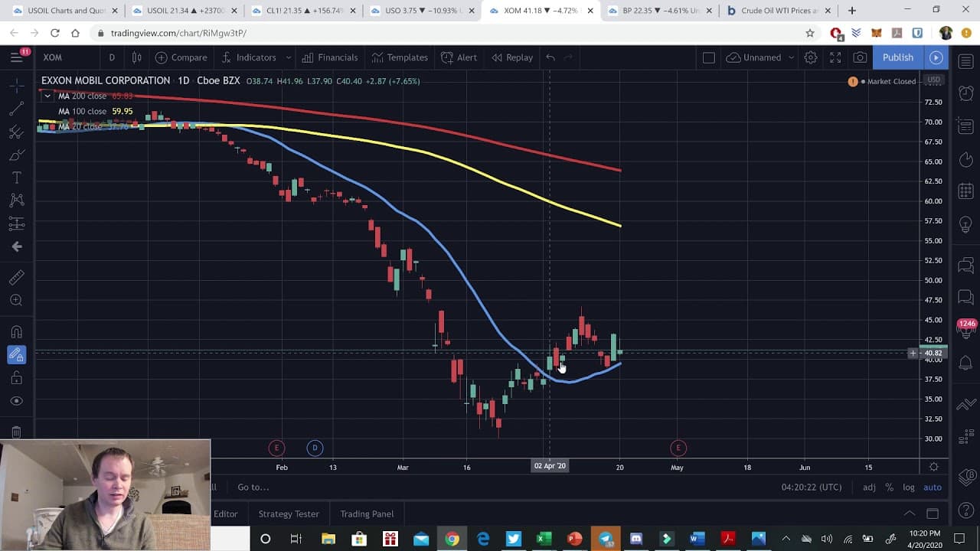The width and height of the screenshot is (980, 551).
Task: Open the USD currency selector
Action: point(934,80)
